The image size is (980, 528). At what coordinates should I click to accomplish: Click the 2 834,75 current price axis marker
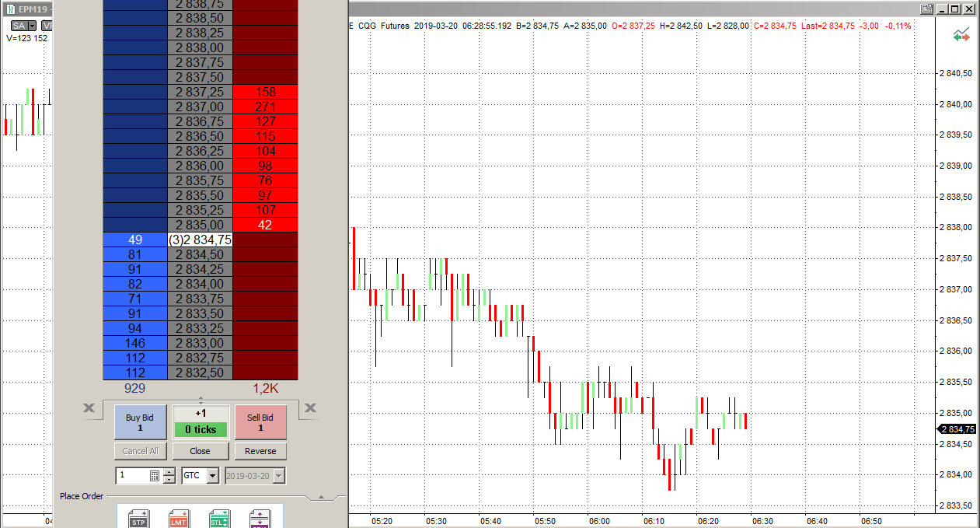click(957, 429)
